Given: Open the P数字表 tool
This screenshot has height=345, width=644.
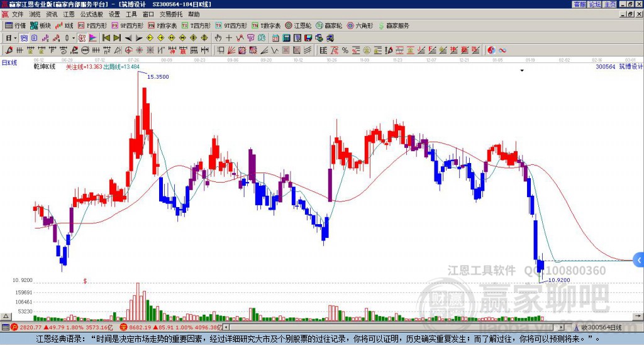Looking at the screenshot, I should [x=162, y=25].
